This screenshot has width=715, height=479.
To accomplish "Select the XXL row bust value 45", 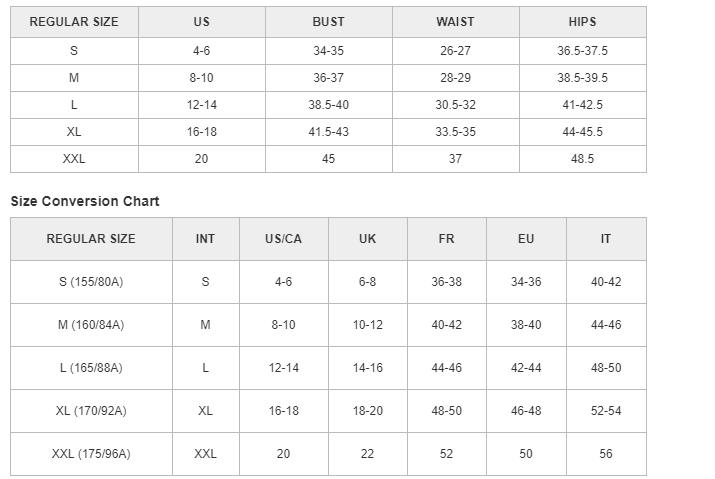I will 328,159.
